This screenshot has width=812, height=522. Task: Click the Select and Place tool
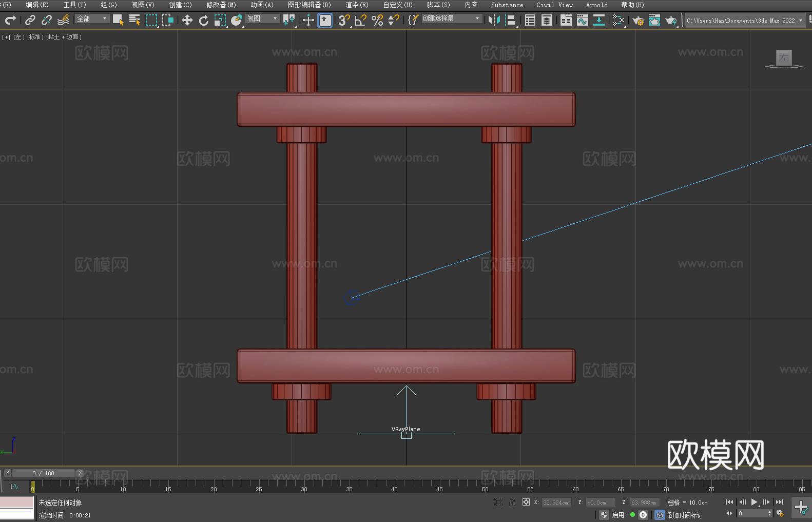click(237, 20)
